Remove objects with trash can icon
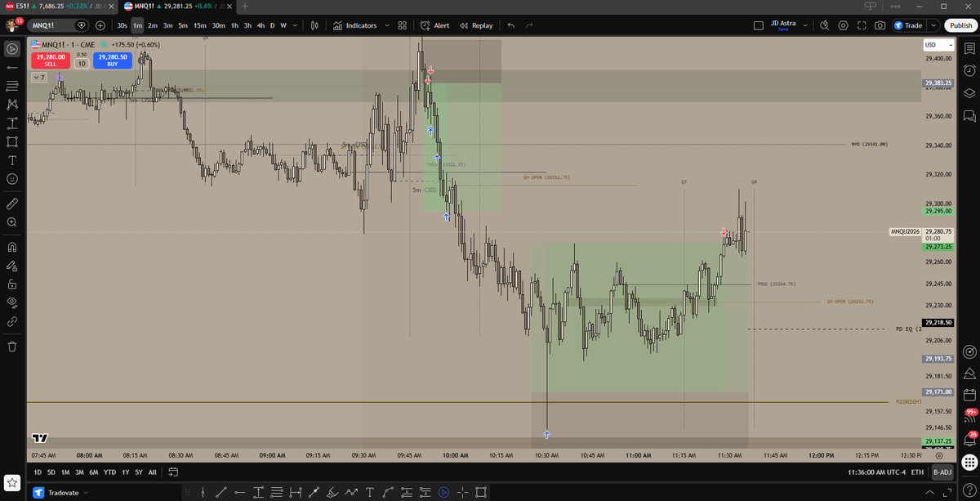 [12, 346]
